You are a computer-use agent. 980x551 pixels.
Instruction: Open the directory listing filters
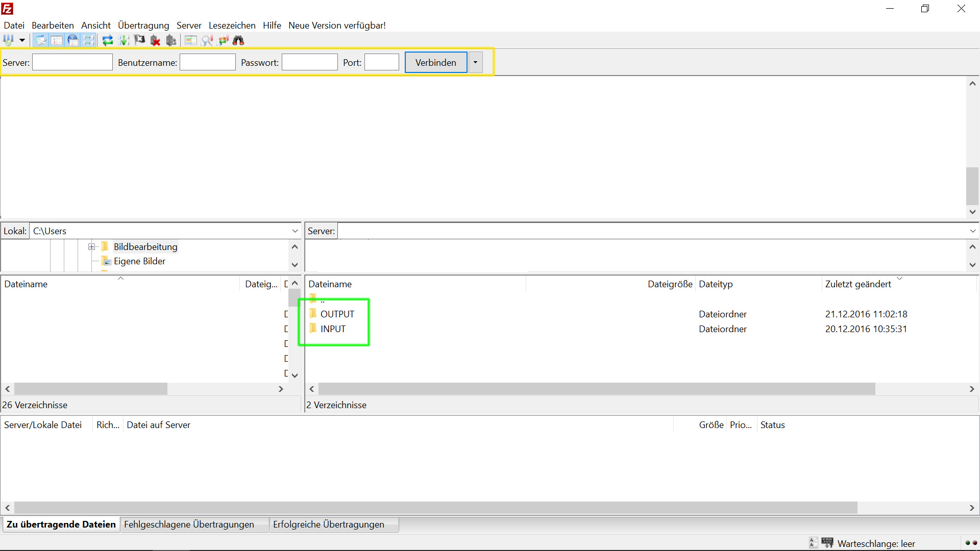pyautogui.click(x=190, y=40)
